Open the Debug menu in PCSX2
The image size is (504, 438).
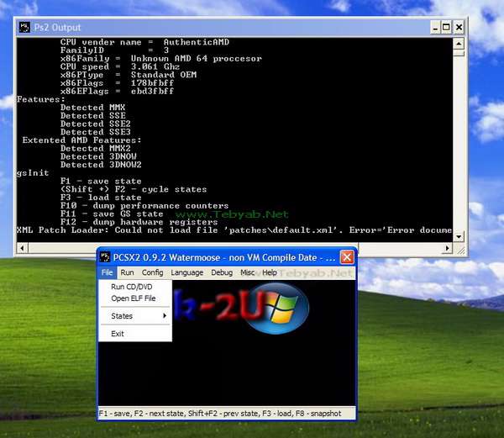click(x=222, y=272)
